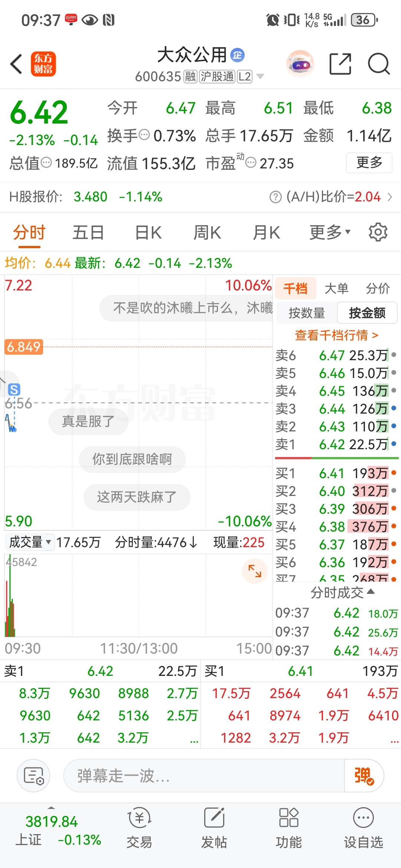Switch to 五日 tab

click(88, 233)
